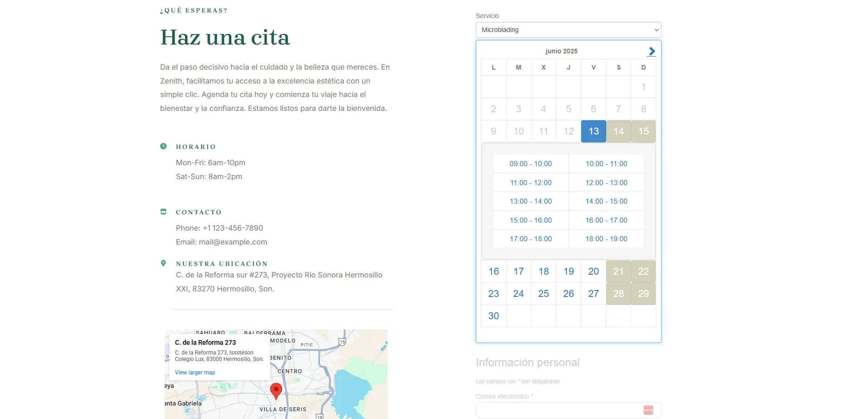Select the 09:00 - 10:00 time slot
This screenshot has width=868, height=419.
pyautogui.click(x=531, y=164)
